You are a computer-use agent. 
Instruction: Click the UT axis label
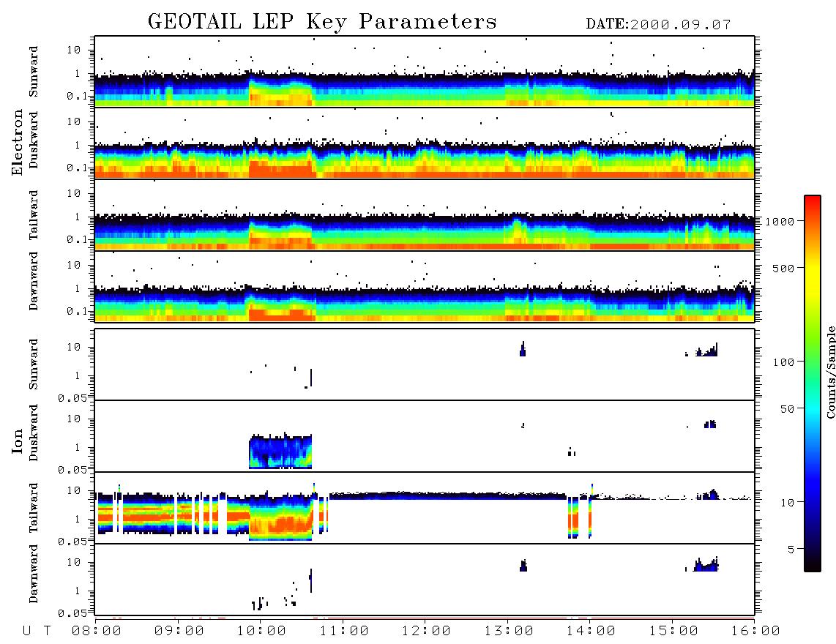(37, 632)
